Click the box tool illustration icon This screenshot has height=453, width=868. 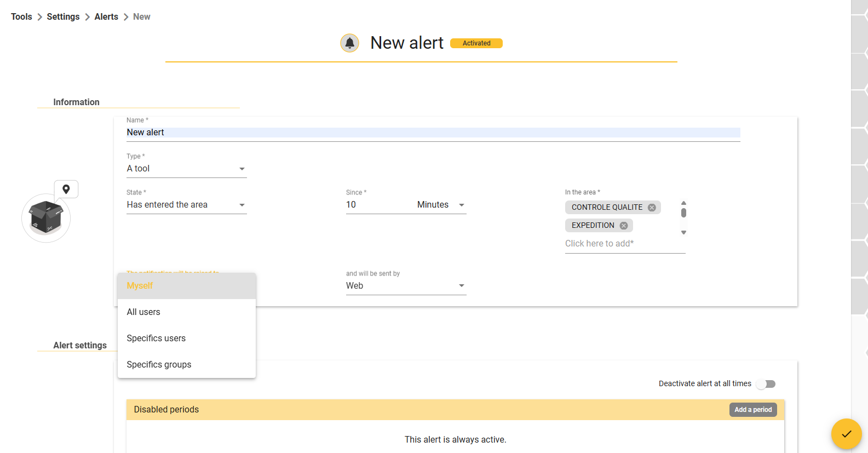pos(46,218)
